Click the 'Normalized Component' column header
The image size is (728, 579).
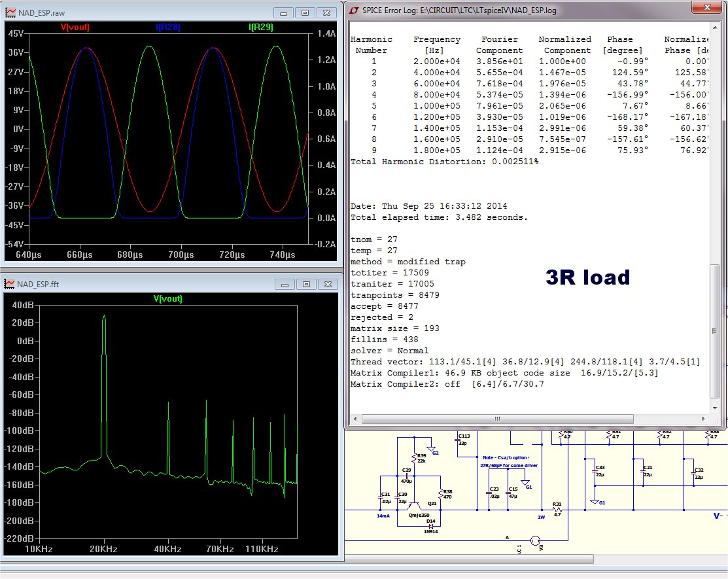tap(565, 44)
